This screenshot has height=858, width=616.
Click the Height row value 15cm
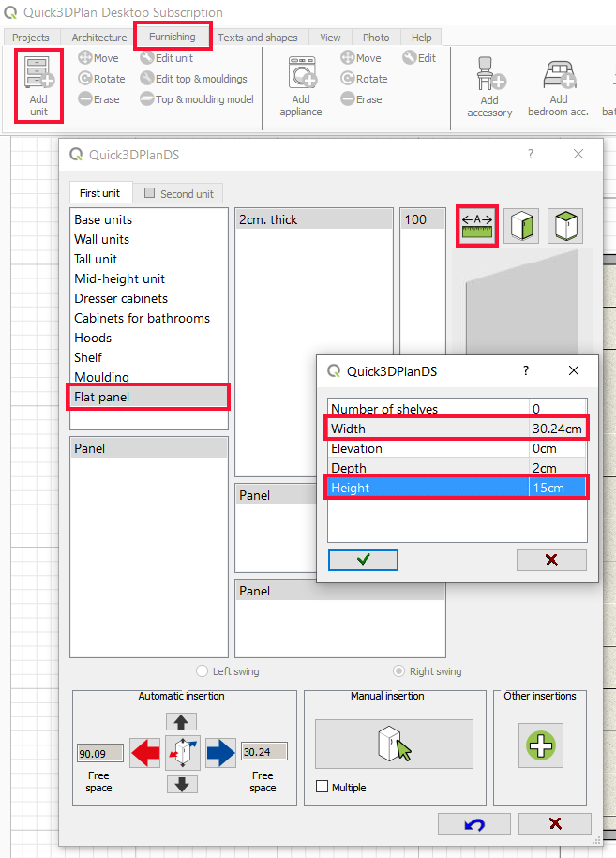click(x=557, y=488)
